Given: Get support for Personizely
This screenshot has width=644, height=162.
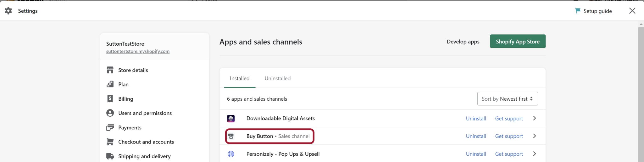Looking at the screenshot, I should [509, 154].
